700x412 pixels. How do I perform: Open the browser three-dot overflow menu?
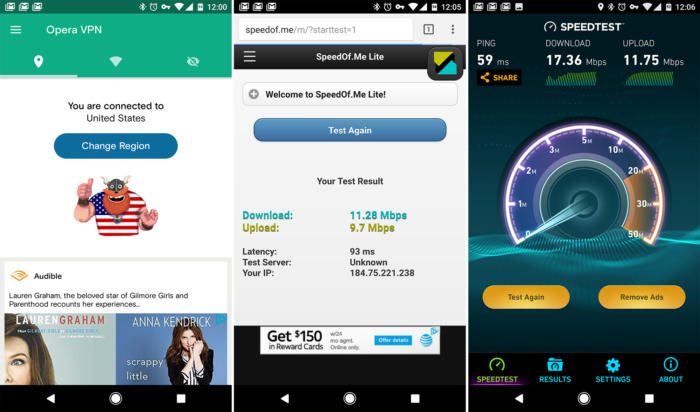453,29
